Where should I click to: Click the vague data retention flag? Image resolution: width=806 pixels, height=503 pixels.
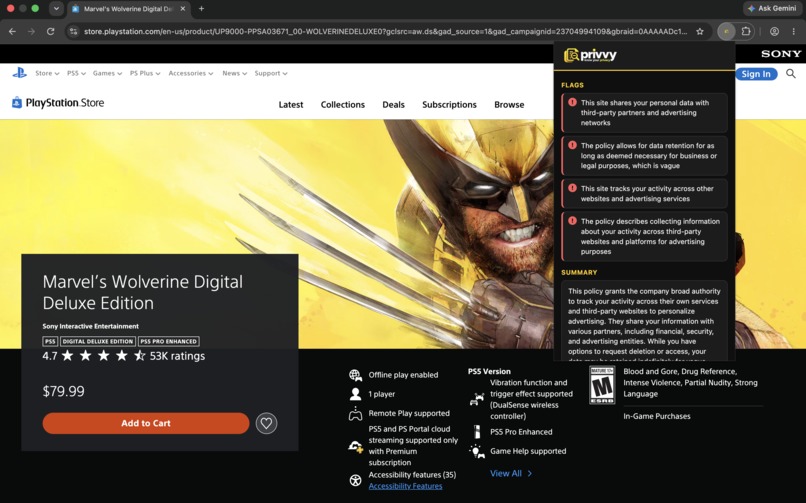pos(645,156)
